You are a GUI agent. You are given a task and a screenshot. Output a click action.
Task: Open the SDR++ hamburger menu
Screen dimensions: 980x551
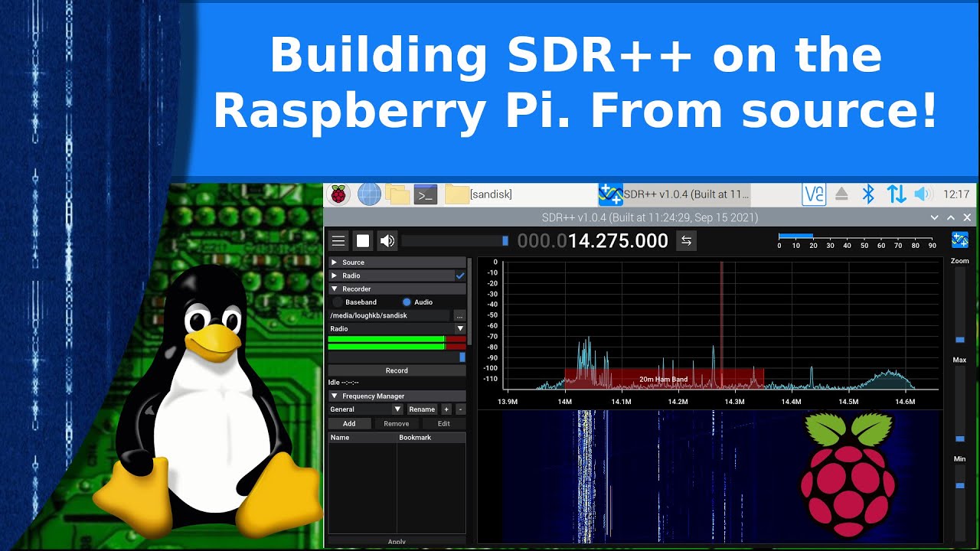point(338,241)
